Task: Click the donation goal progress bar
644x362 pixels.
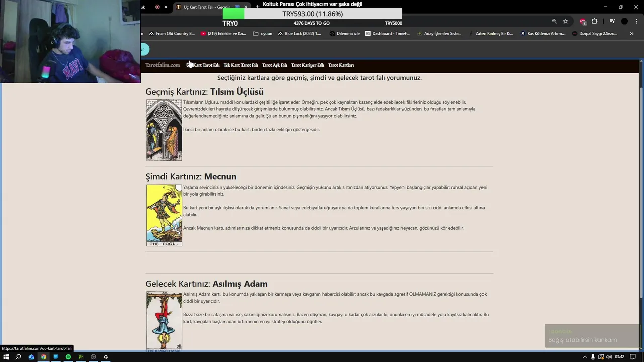Action: point(312,14)
